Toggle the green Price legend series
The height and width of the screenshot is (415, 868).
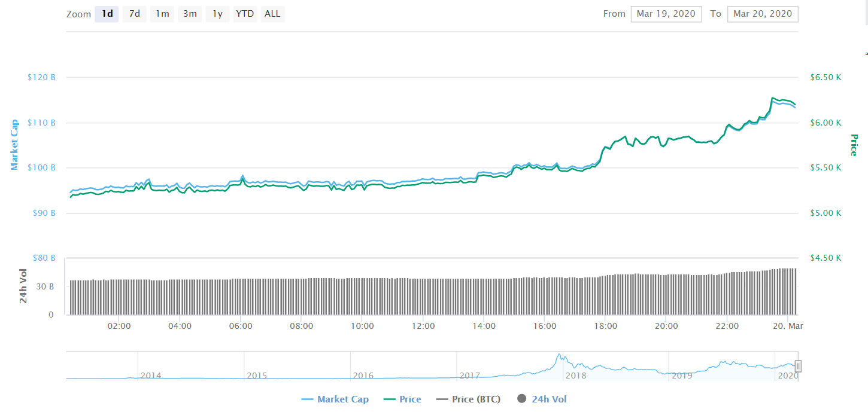tap(402, 399)
